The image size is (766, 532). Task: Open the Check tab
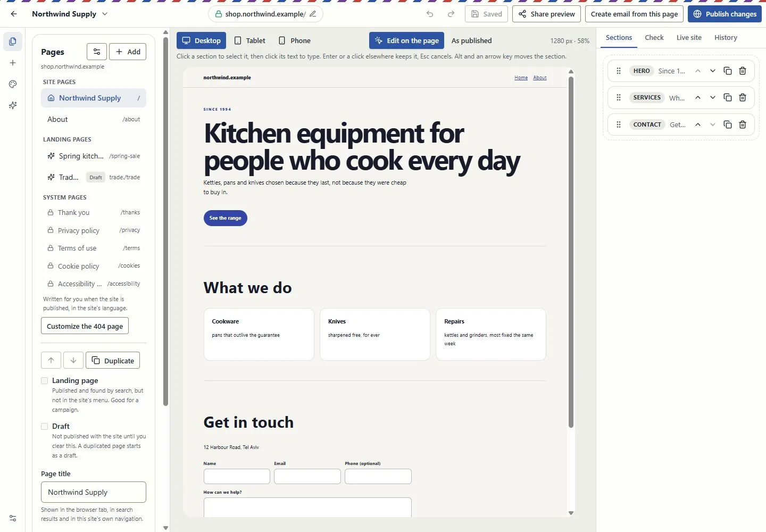[x=654, y=38]
